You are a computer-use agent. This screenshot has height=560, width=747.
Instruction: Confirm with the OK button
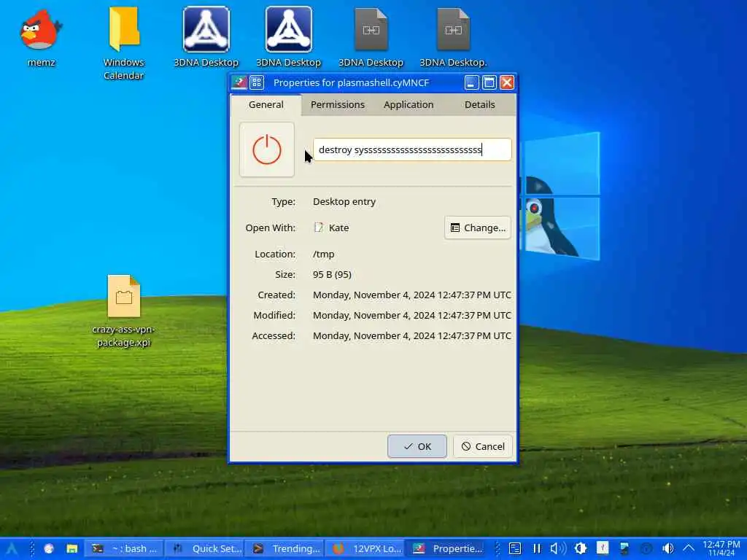417,446
